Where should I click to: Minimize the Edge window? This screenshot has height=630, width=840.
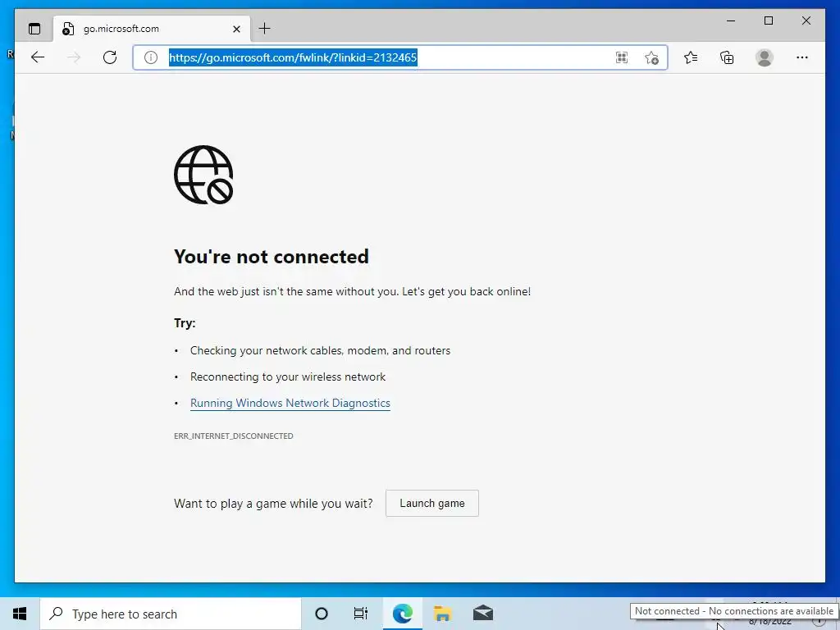click(731, 21)
